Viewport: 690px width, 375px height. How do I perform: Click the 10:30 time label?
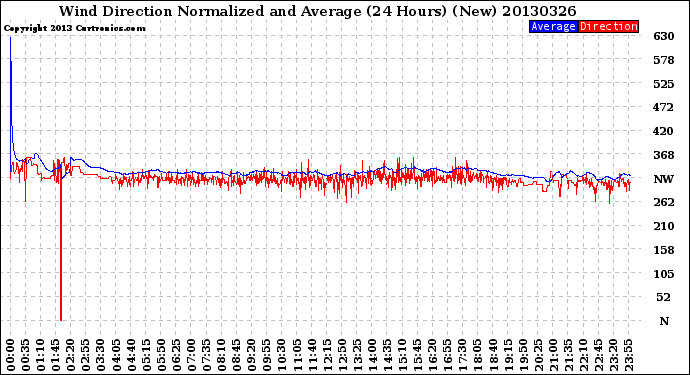click(282, 355)
